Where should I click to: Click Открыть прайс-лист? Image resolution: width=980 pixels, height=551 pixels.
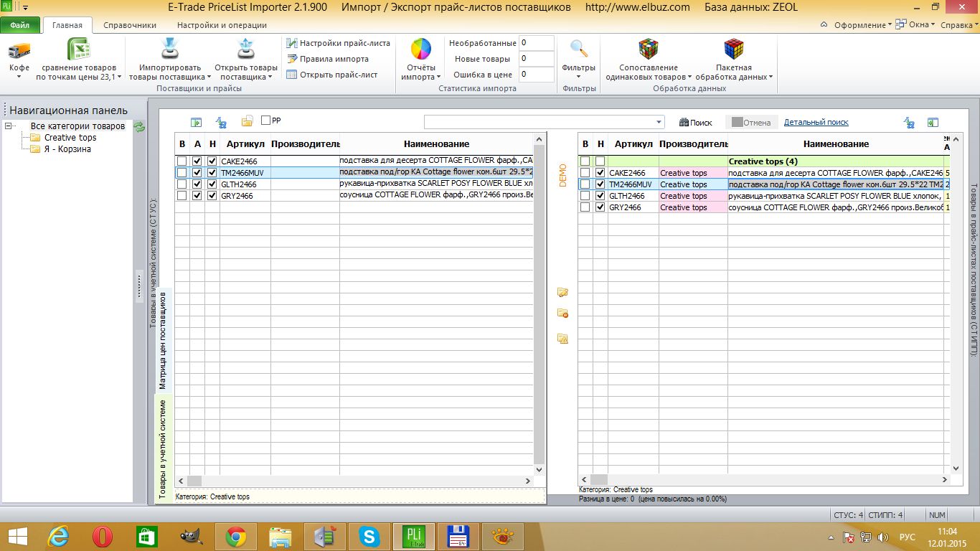[x=331, y=75]
